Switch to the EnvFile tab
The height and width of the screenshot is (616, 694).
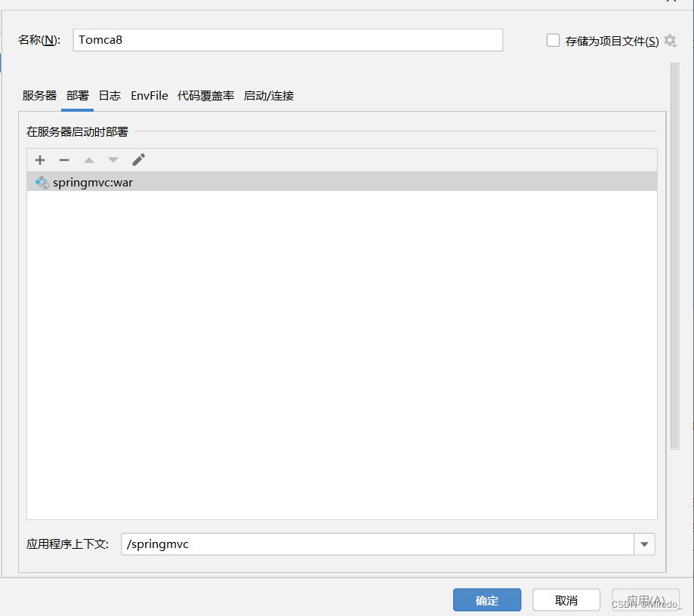tap(150, 96)
